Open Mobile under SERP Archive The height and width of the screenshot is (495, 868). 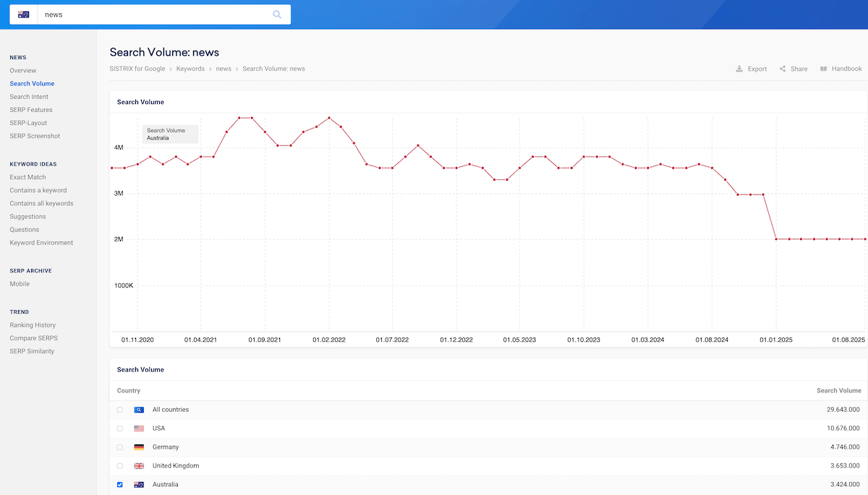[x=19, y=284]
